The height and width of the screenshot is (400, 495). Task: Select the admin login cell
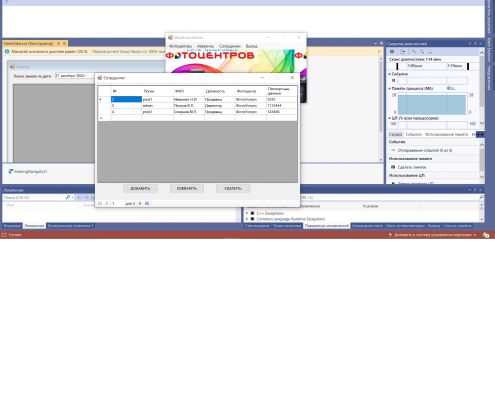coord(157,105)
